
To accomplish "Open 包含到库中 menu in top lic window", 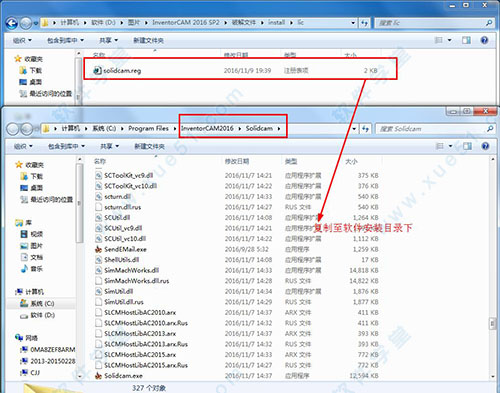I will 65,40.
